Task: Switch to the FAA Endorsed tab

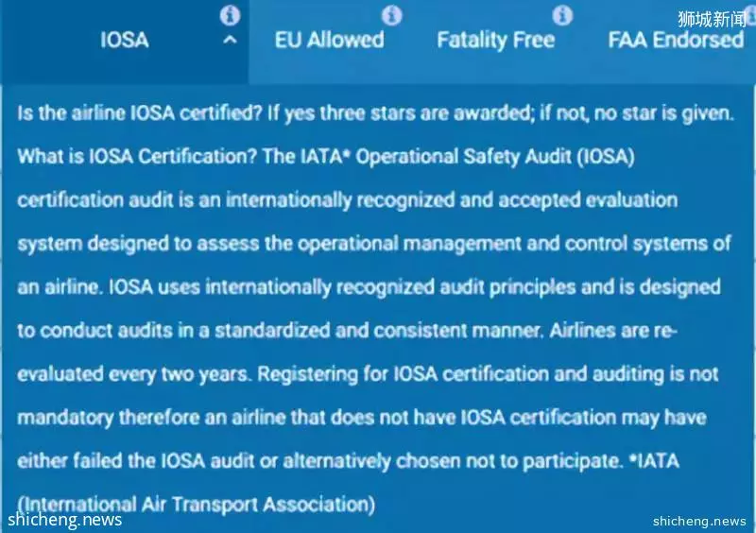Action: click(x=676, y=40)
